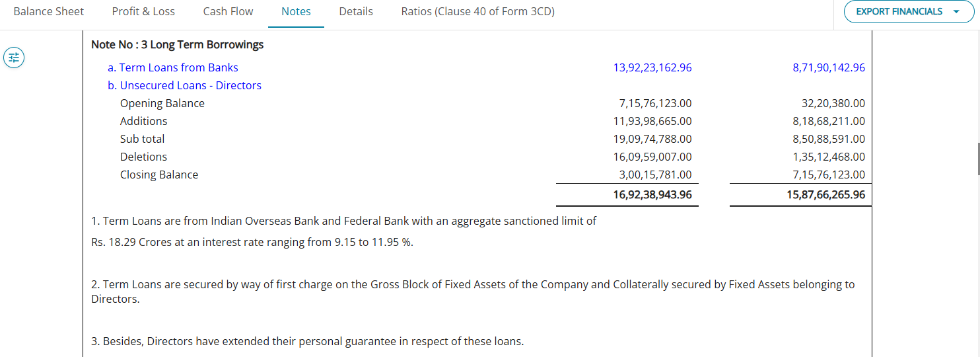Select the Notes tab
980x357 pixels.
[x=296, y=11]
